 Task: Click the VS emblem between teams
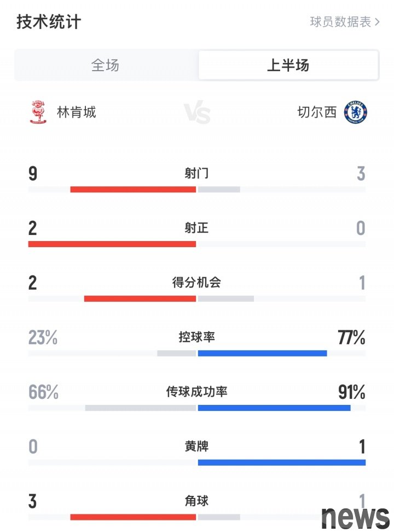pos(197,112)
